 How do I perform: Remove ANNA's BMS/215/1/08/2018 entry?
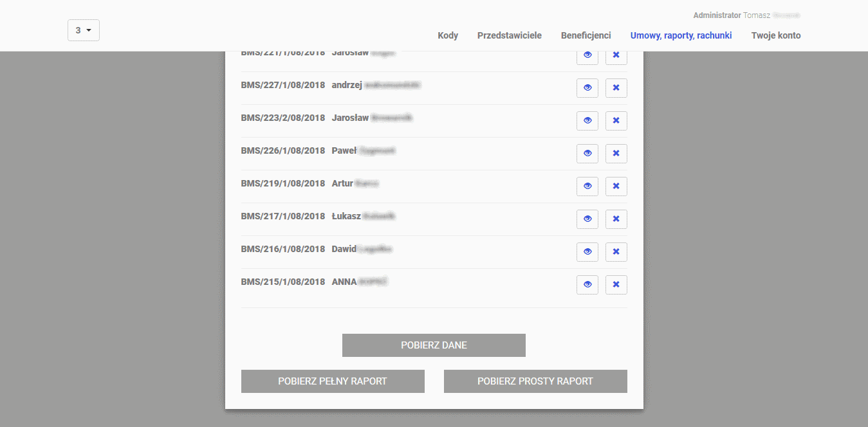click(x=616, y=285)
